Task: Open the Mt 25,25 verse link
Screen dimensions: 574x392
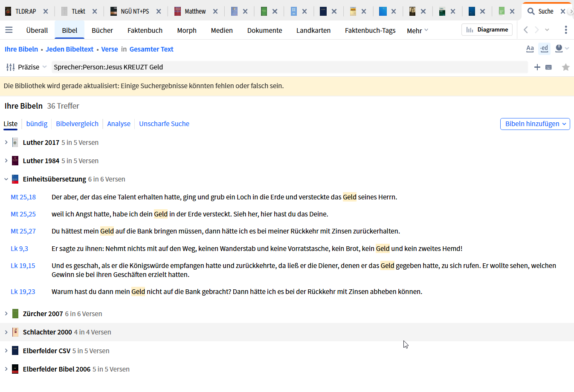Action: [x=23, y=214]
